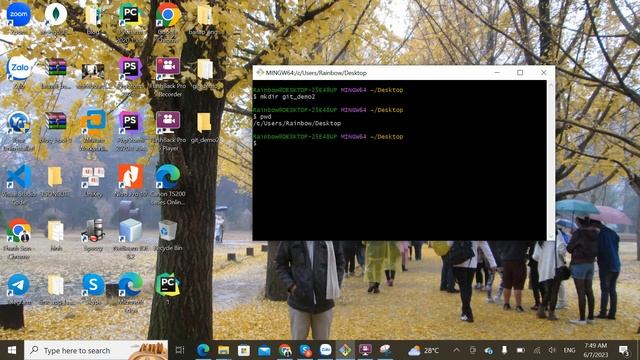
Task: Open Edge browser from the taskbar
Action: click(203, 350)
